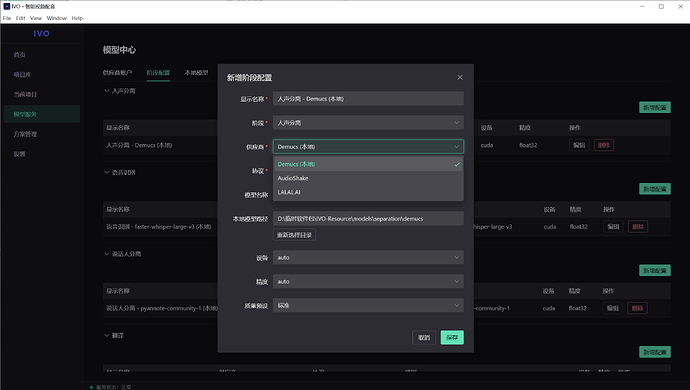Click the service status text in status bar
The width and height of the screenshot is (690, 390).
coord(114,387)
